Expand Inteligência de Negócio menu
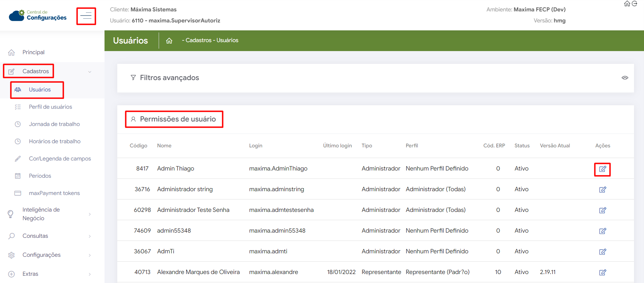The width and height of the screenshot is (644, 283). click(89, 214)
